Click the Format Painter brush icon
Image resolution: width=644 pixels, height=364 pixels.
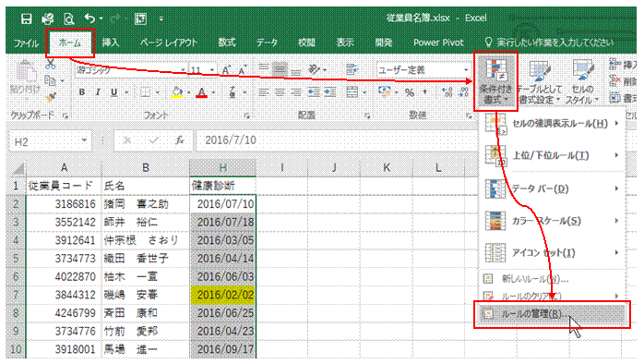50,97
